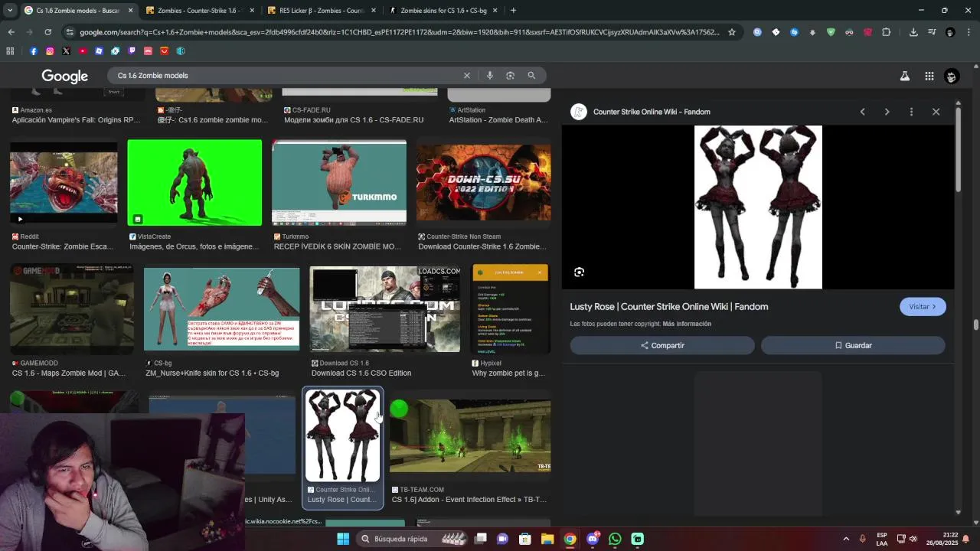Switch to Zombie skins for CS 1.6 tab
The height and width of the screenshot is (551, 980).
click(x=443, y=11)
